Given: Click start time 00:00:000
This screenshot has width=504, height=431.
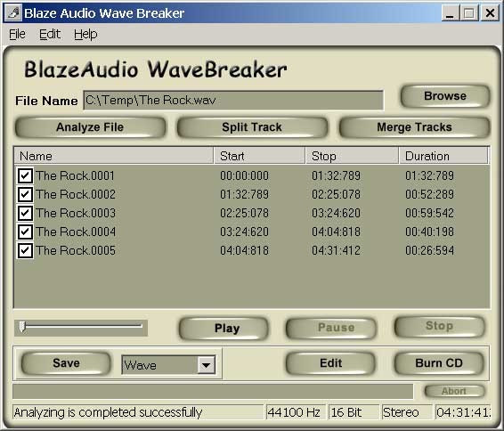Looking at the screenshot, I should [x=244, y=175].
